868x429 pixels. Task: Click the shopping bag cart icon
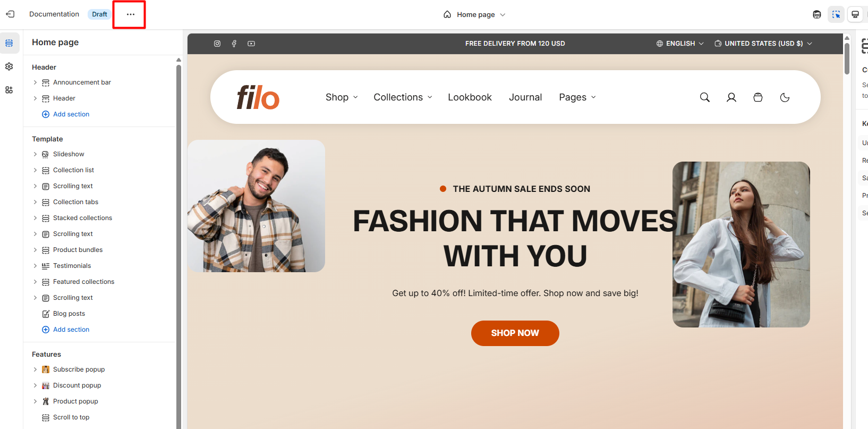click(x=758, y=97)
